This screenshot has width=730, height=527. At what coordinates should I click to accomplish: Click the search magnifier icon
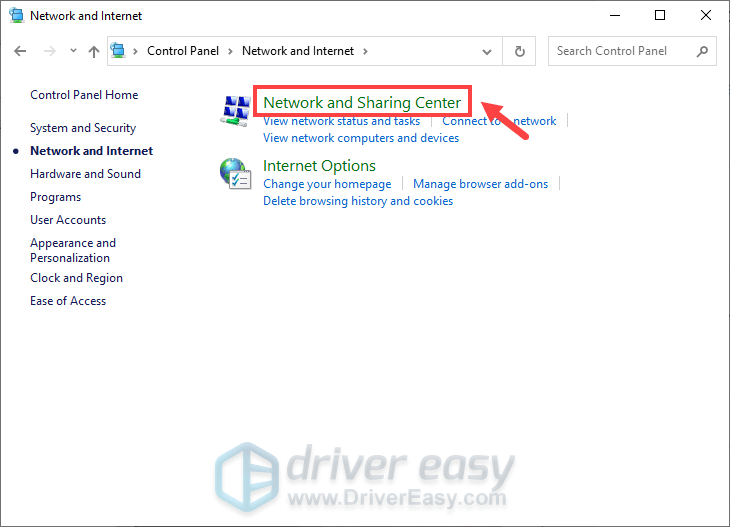click(x=703, y=51)
